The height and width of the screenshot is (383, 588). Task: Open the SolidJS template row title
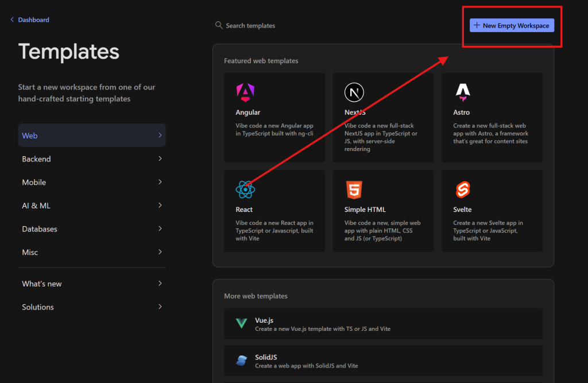pos(266,357)
